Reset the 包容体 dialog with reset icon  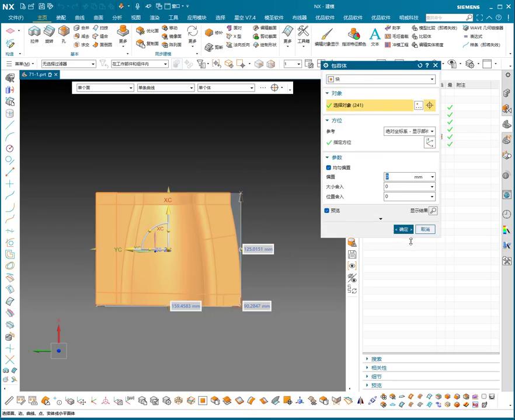[x=420, y=66]
